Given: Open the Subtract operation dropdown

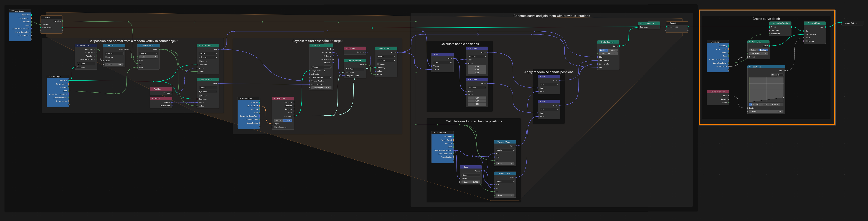Looking at the screenshot, I should coord(114,53).
